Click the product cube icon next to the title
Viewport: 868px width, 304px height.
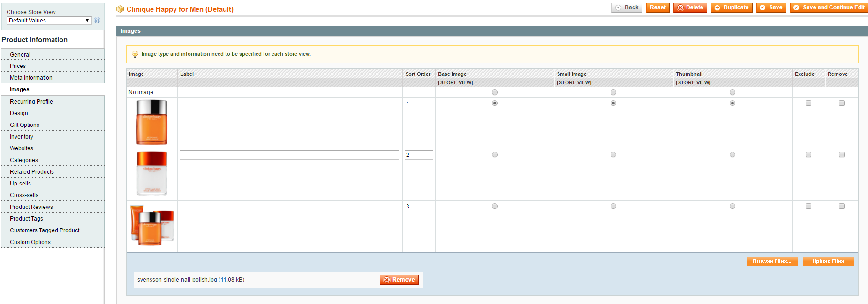tap(120, 9)
